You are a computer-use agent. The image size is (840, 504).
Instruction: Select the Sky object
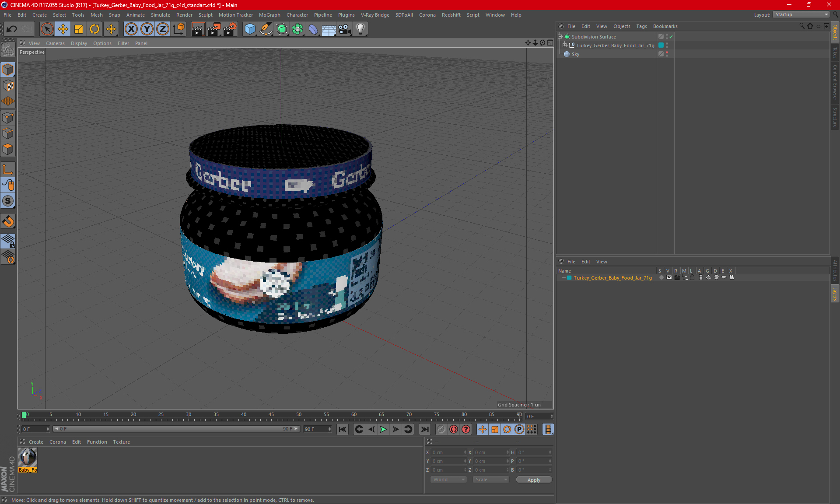(x=575, y=54)
